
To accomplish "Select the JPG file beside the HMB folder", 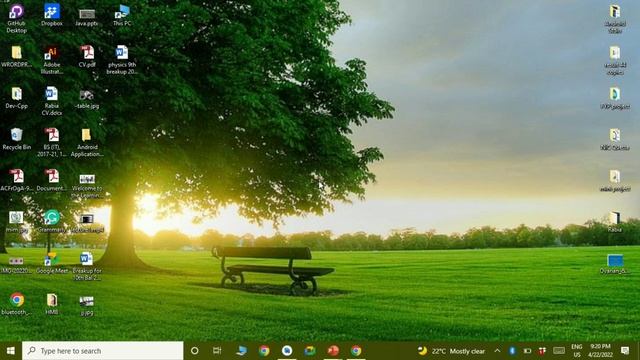I will coord(87,306).
